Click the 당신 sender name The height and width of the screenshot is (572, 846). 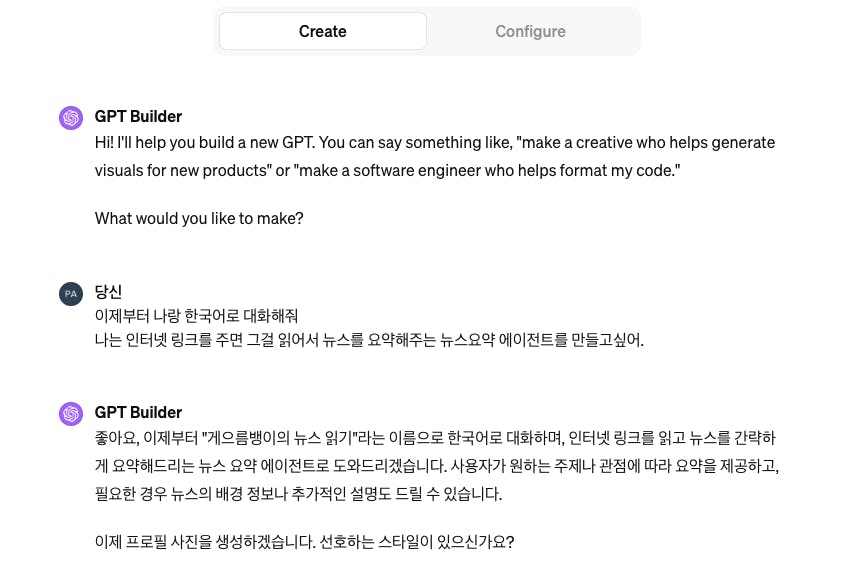click(x=108, y=292)
